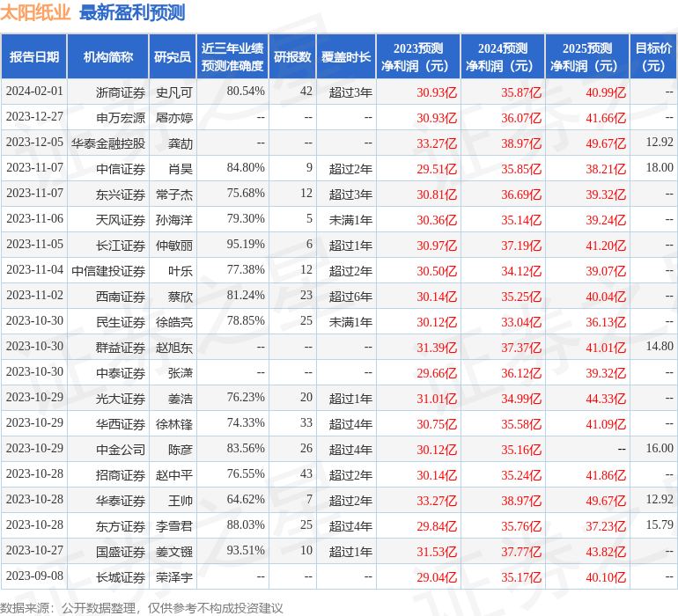678x616 pixels.
Task: Select the date cell 2023-09-08
Action: (34, 576)
